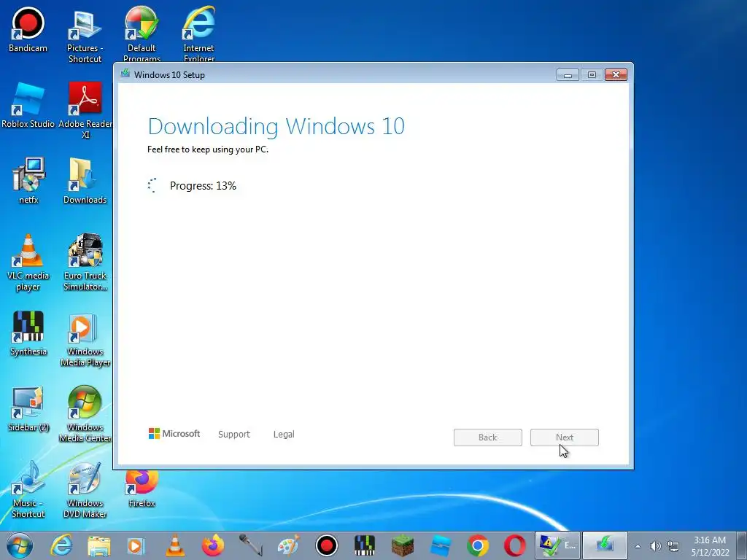Open the Support link in Setup
The width and height of the screenshot is (747, 560).
234,435
